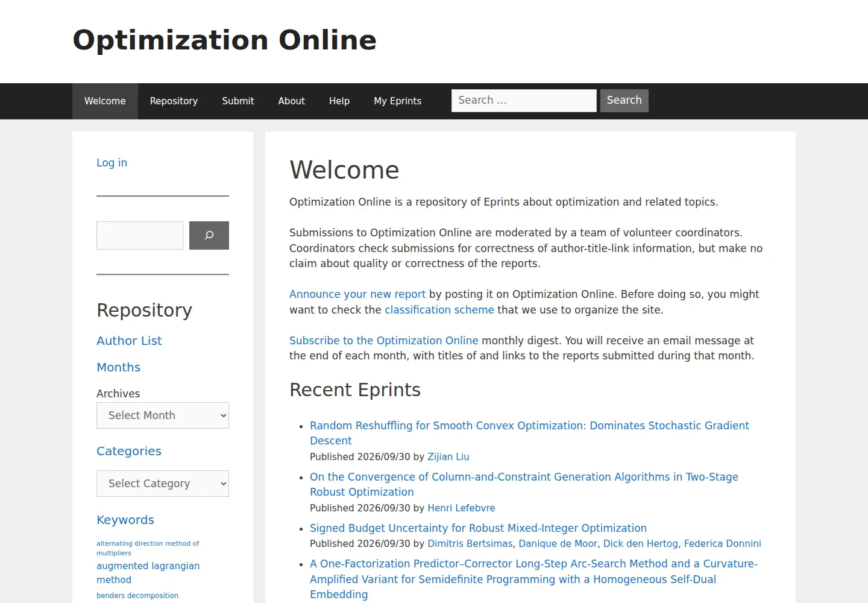Select the benders decomposition keyword

pyautogui.click(x=137, y=596)
